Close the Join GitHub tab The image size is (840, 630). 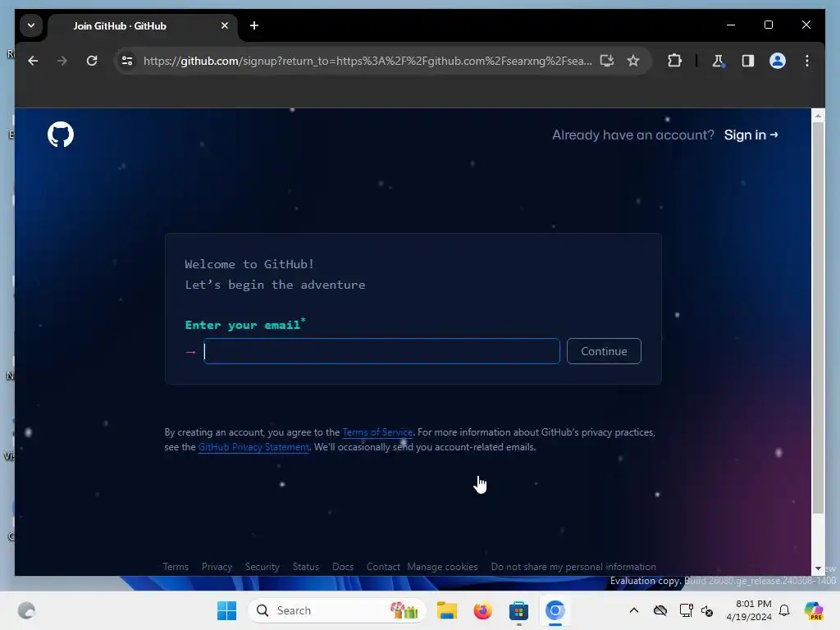[225, 25]
